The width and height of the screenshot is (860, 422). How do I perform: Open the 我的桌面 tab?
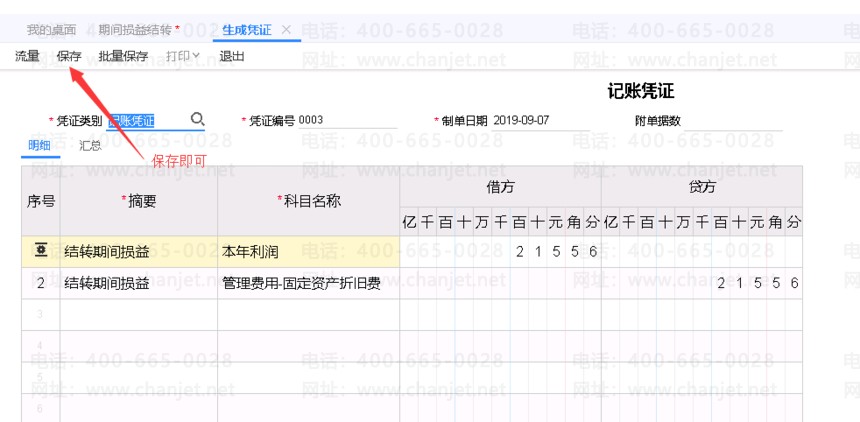[x=52, y=30]
